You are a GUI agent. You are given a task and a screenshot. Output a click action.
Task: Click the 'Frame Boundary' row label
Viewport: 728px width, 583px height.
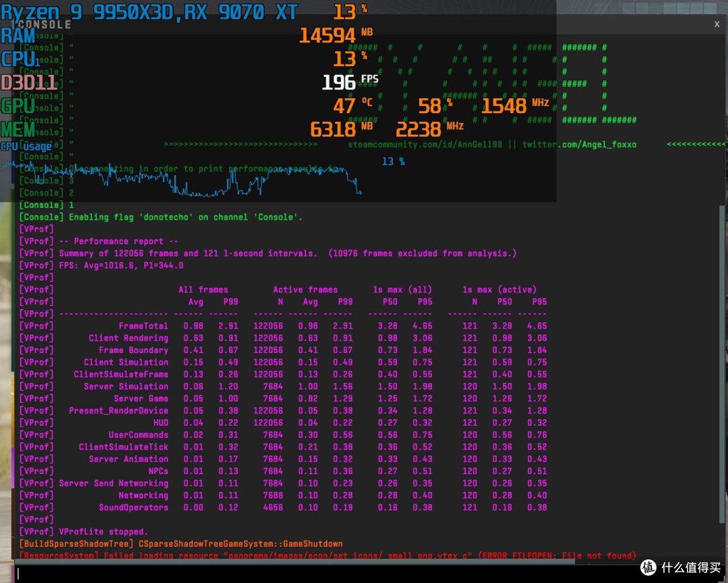[x=133, y=350]
